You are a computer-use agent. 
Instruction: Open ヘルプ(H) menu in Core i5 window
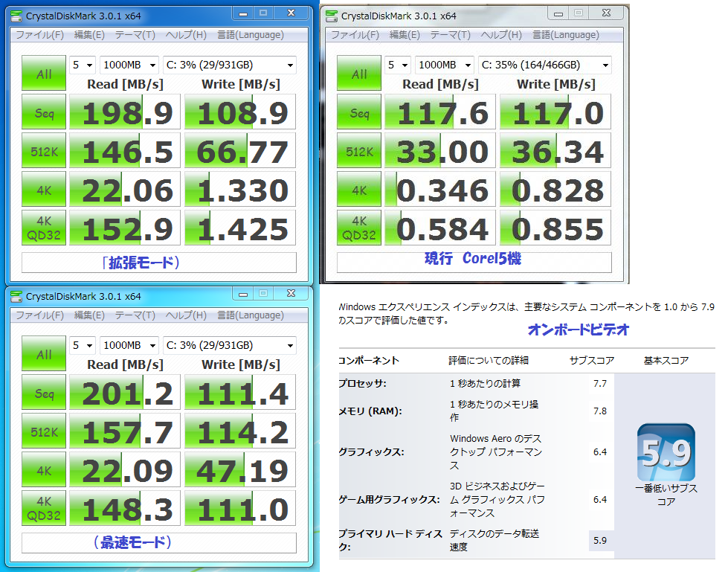[501, 35]
